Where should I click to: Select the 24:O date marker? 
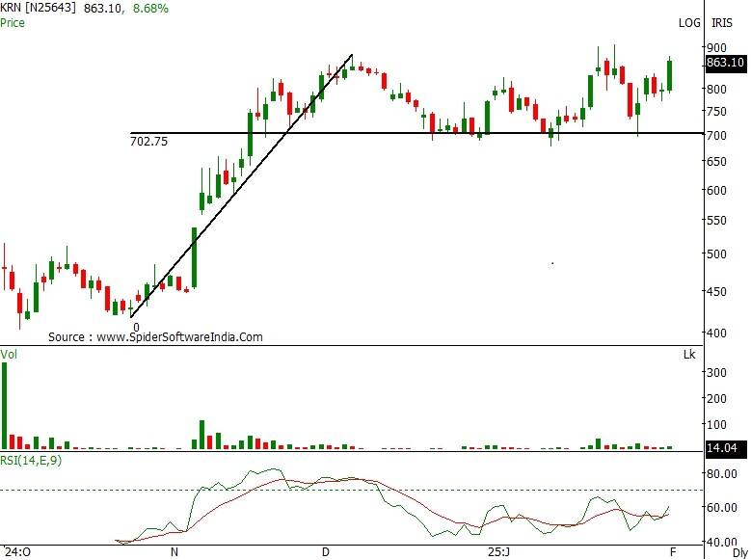pyautogui.click(x=16, y=552)
